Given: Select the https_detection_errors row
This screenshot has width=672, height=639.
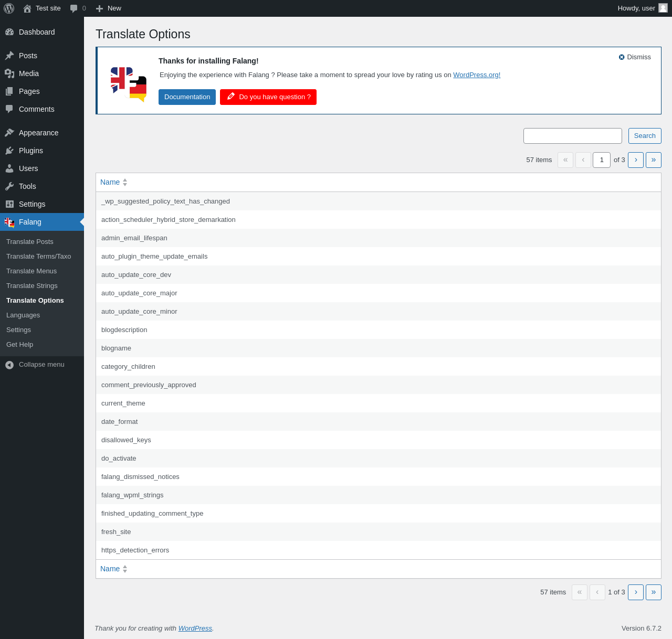Looking at the screenshot, I should 379,550.
